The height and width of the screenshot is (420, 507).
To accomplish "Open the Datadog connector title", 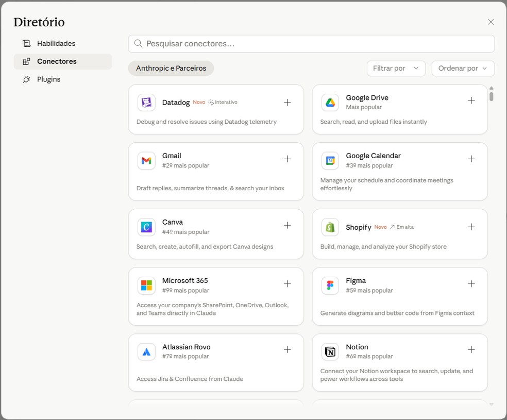I will (x=176, y=103).
